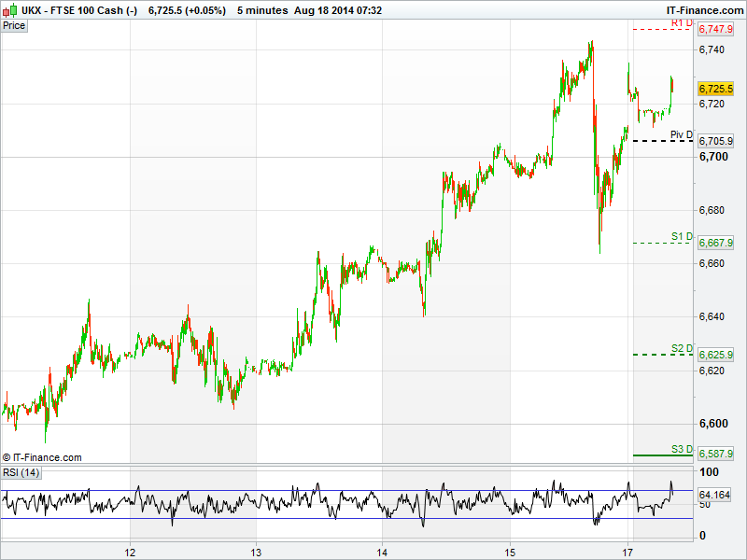Click the Price panel label
Screen dimensions: 747x560
(14, 25)
